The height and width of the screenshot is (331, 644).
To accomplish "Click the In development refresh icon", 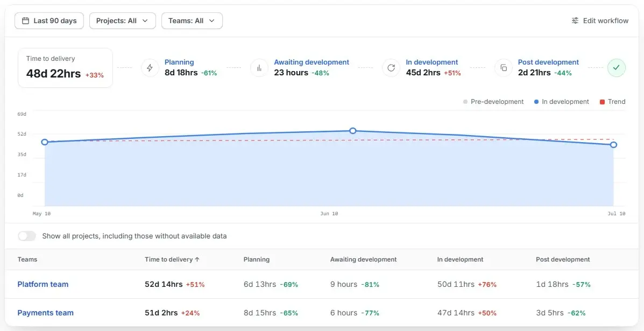I will pos(391,68).
